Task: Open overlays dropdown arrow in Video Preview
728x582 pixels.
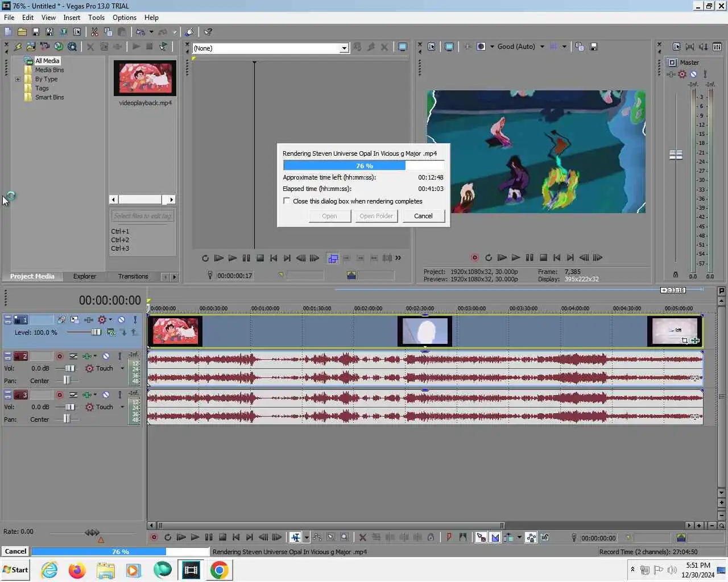Action: click(x=564, y=47)
